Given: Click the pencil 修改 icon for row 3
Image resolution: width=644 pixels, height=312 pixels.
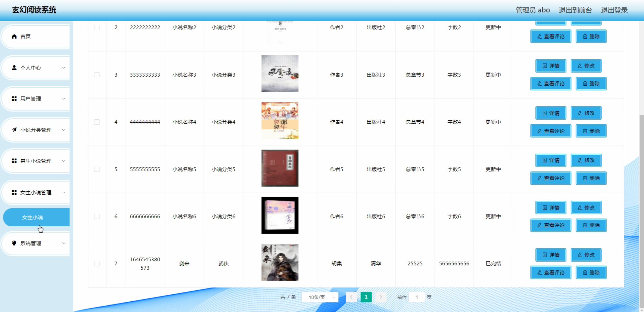Looking at the screenshot, I should click(x=580, y=66).
